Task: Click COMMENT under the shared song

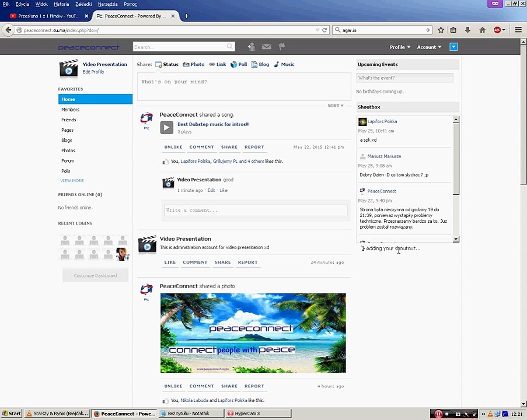Action: click(x=202, y=147)
